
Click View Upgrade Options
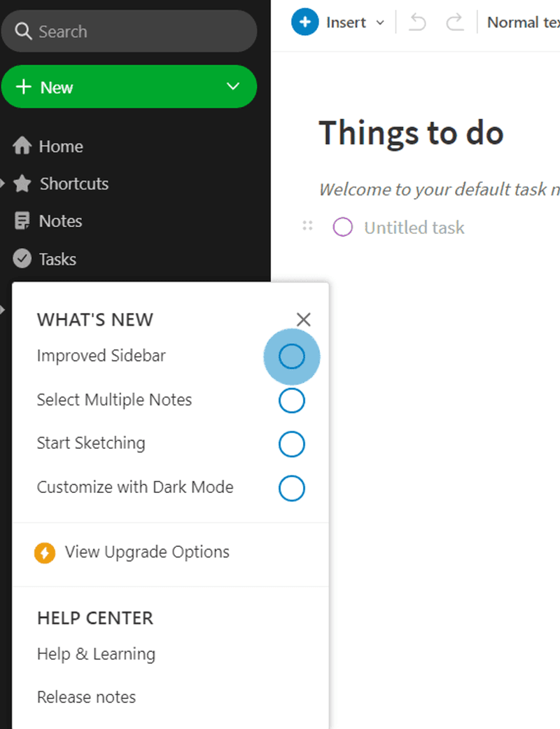[x=147, y=552]
